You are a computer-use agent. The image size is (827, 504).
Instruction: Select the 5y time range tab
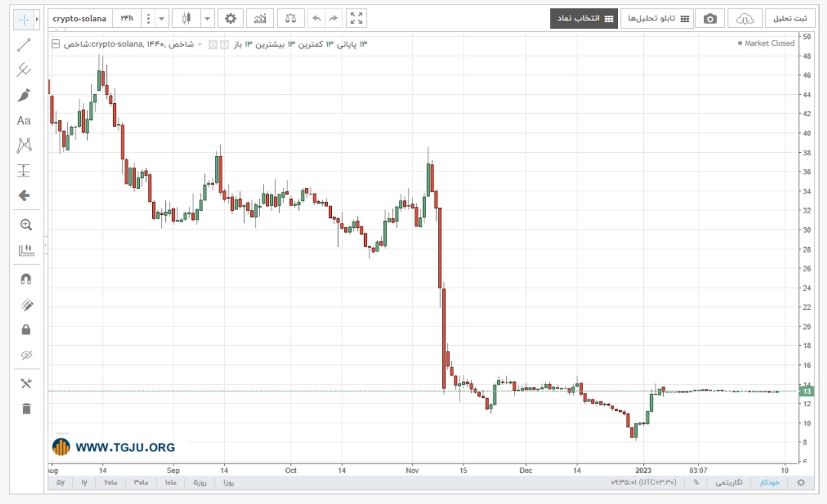tap(61, 482)
